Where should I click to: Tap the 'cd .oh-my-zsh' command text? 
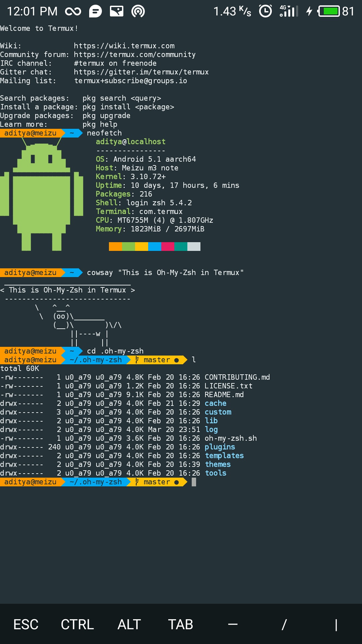pos(115,351)
